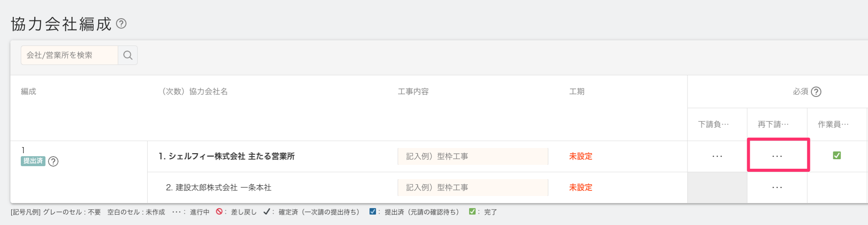Click in-progress dots under 再下請 for 建設太郎株式会社
Screen dimensions: 868x225
click(x=777, y=187)
